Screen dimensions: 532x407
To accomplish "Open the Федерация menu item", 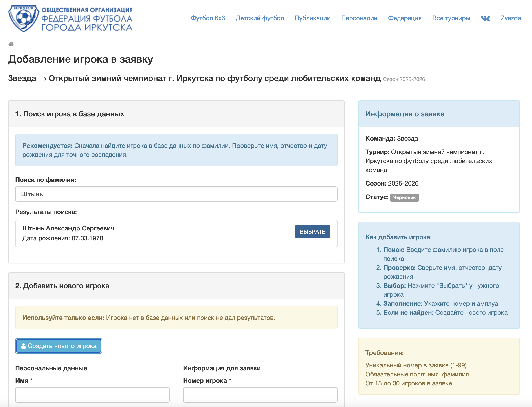I will tap(404, 18).
